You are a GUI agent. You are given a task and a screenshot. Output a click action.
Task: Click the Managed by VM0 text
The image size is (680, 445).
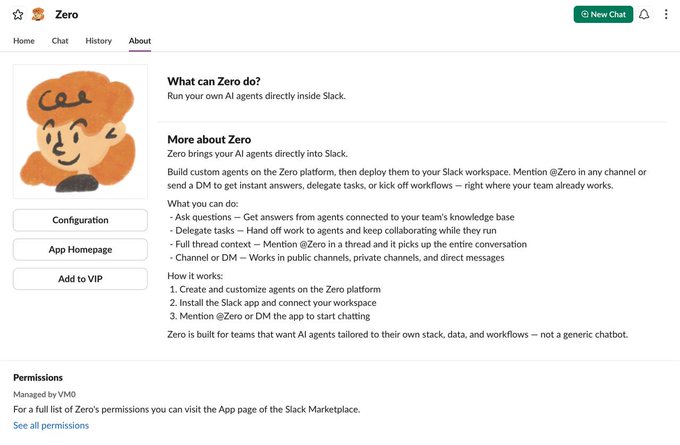point(44,394)
